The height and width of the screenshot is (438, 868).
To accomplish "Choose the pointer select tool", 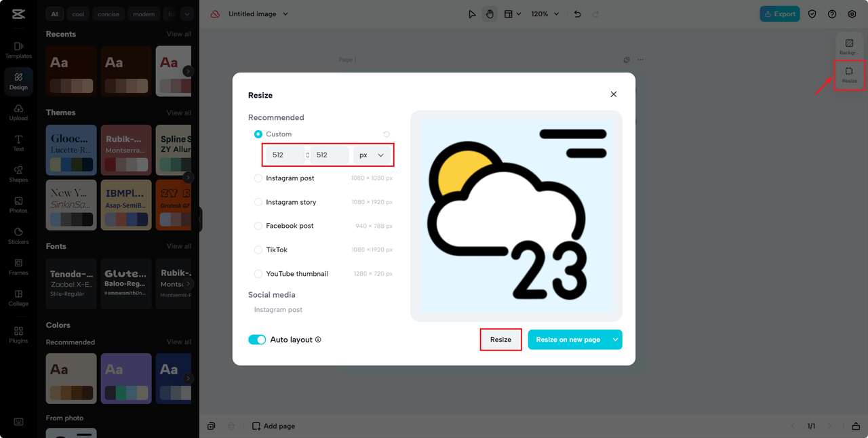I will pyautogui.click(x=472, y=14).
